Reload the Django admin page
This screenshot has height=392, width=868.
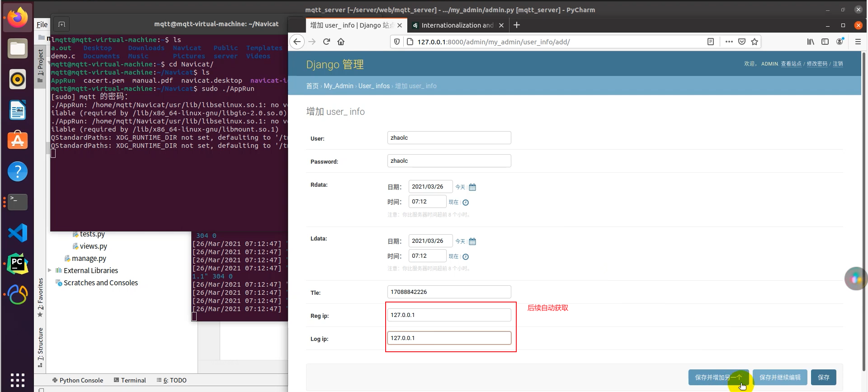point(326,42)
